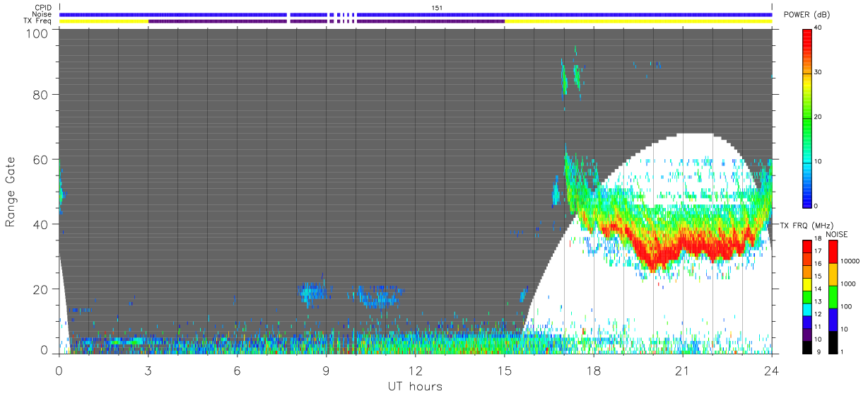This screenshot has height=401, width=868.
Task: Click the UT hours tick 21
Action: click(x=683, y=370)
